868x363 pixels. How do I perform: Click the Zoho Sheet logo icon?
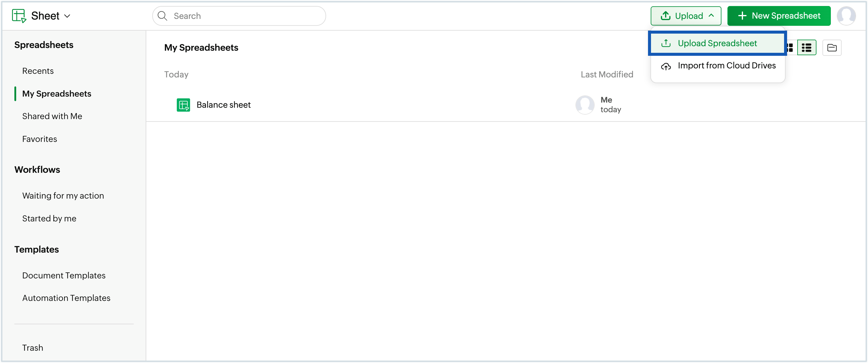tap(19, 16)
